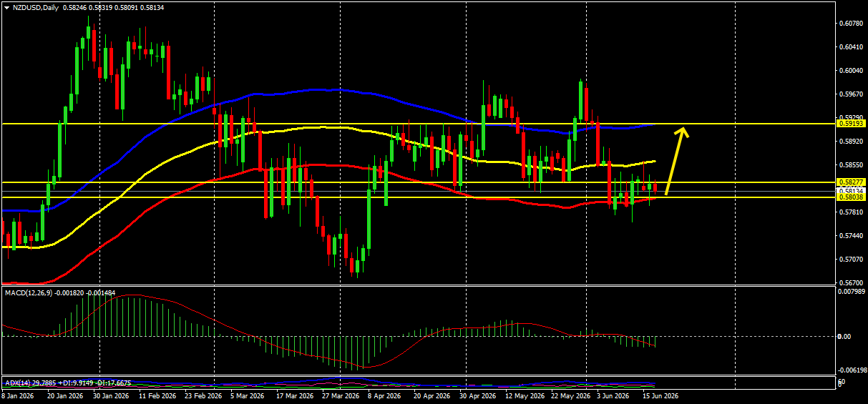The height and width of the screenshot is (404, 868).
Task: Click the 17 Mar 2026 date label
Action: point(295,395)
